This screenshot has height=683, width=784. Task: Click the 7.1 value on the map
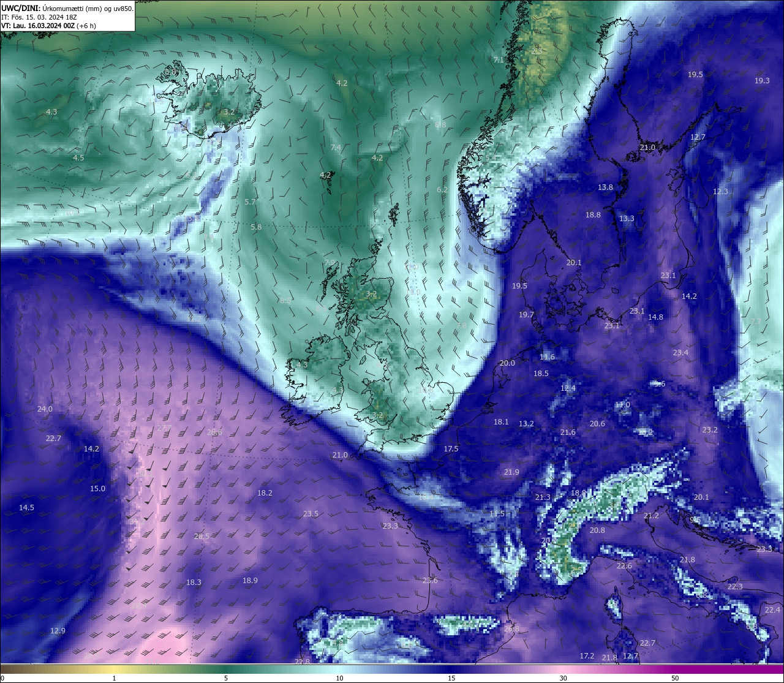[x=499, y=60]
